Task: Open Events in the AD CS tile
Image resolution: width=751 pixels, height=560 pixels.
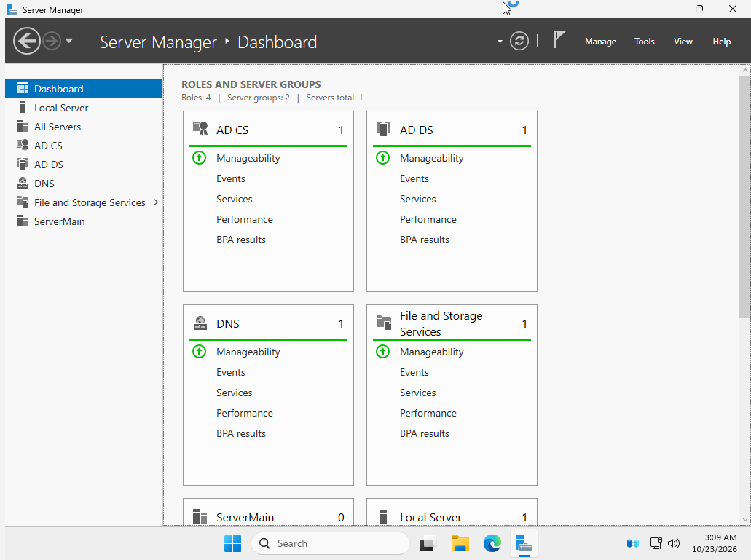Action: click(231, 178)
